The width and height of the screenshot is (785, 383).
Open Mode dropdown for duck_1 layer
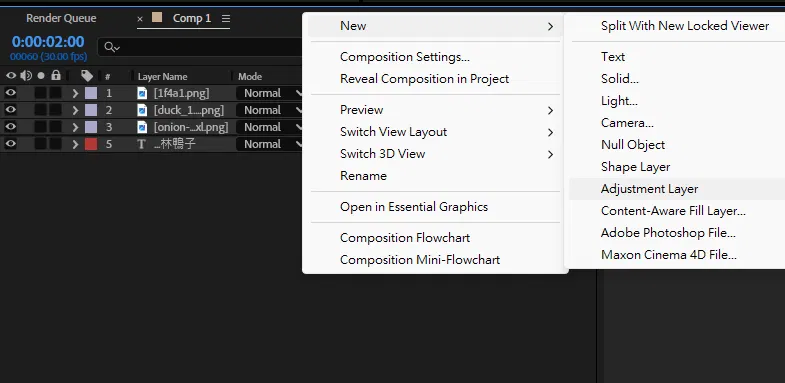270,110
